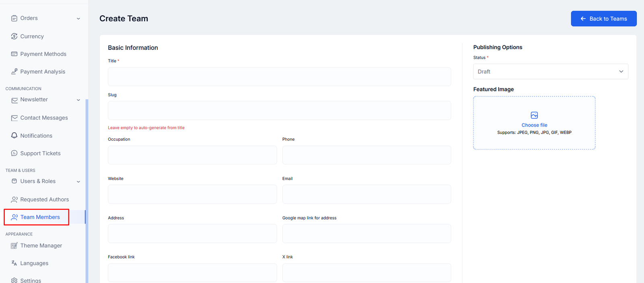Image resolution: width=644 pixels, height=283 pixels.
Task: Click the left arrow in Back to Teams
Action: (583, 19)
